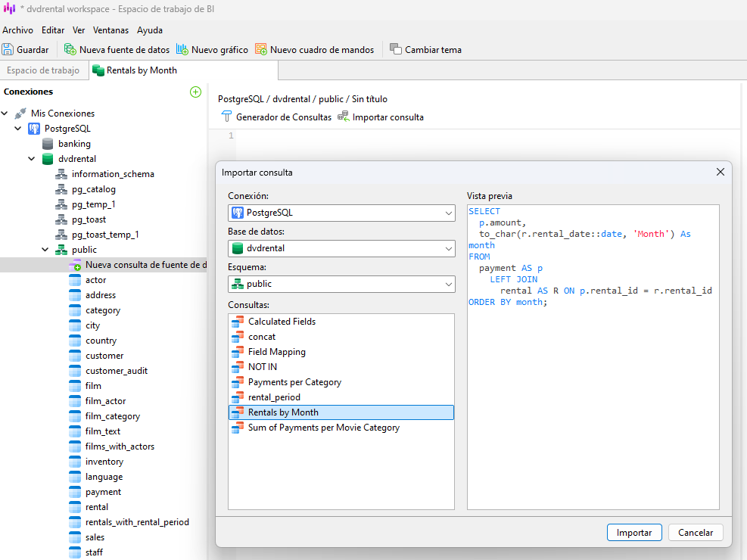Select Sum of Payments per Movie Category query
Screen dimensions: 747x560
pos(341,428)
